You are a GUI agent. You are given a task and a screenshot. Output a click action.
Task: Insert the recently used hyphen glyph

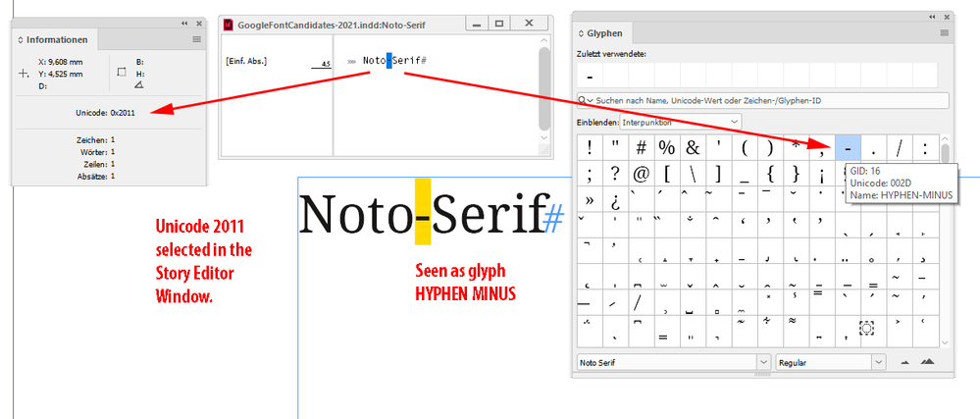(590, 75)
